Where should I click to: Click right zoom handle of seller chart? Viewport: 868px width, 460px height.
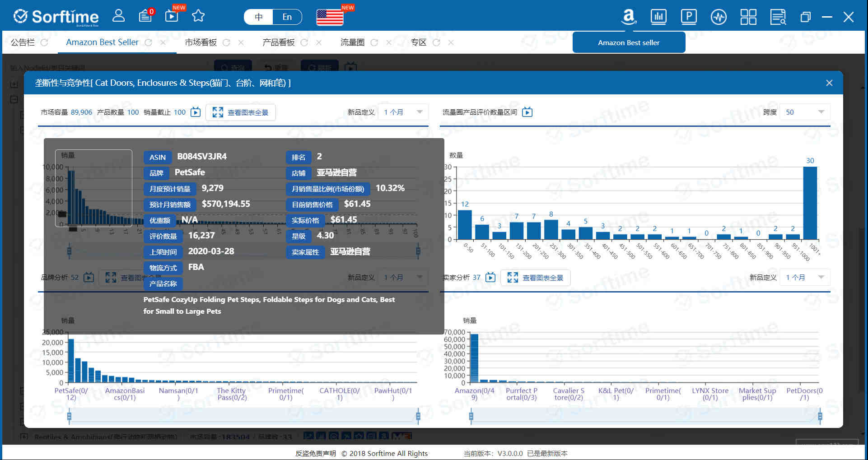tap(820, 416)
